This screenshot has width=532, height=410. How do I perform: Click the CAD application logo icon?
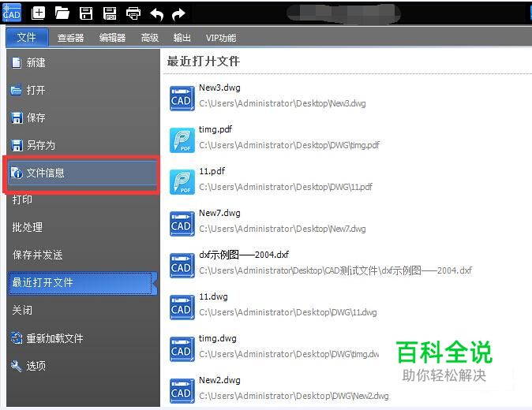pos(11,13)
